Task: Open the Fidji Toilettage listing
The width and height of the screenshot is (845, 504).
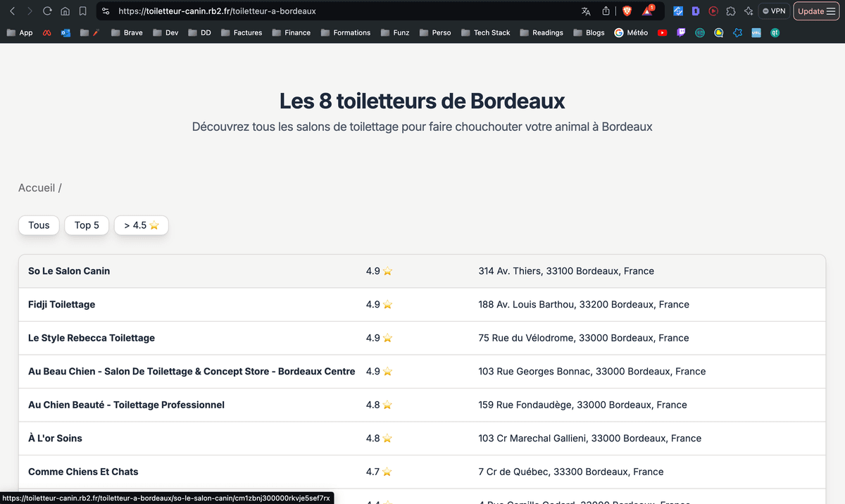Action: (61, 305)
